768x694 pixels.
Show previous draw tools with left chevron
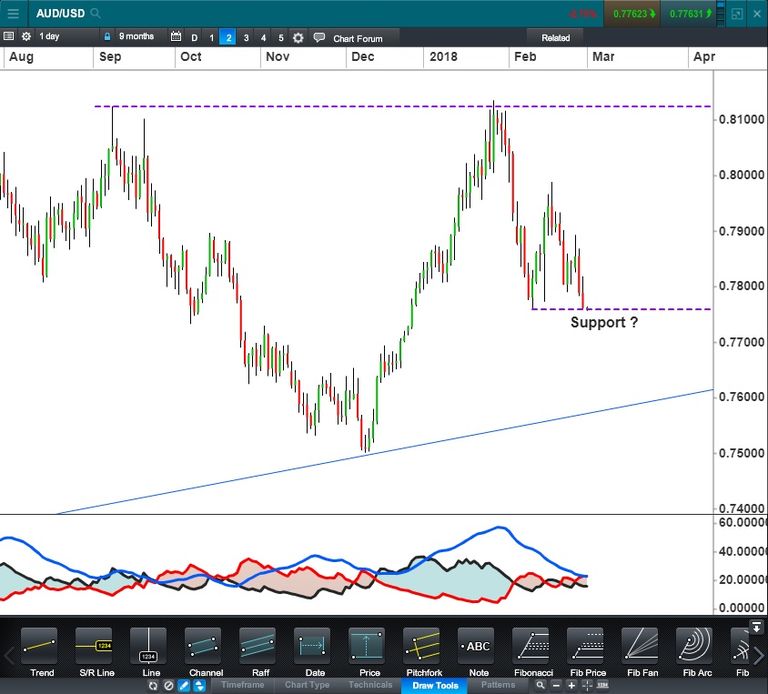[x=9, y=655]
